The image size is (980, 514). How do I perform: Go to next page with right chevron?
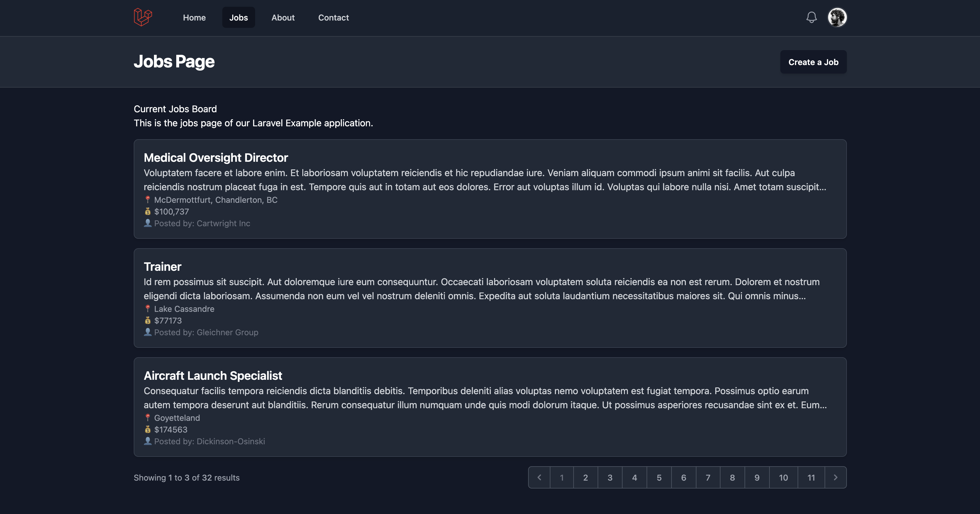(x=835, y=477)
